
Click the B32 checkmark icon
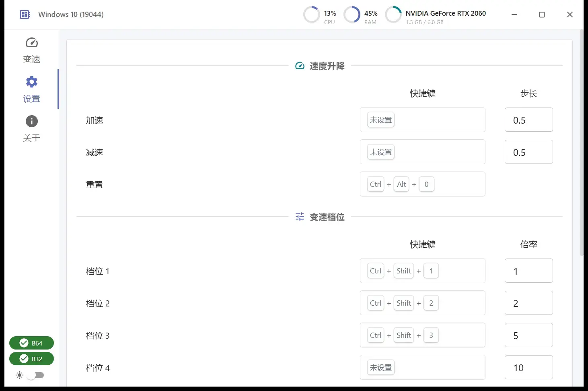coord(24,359)
